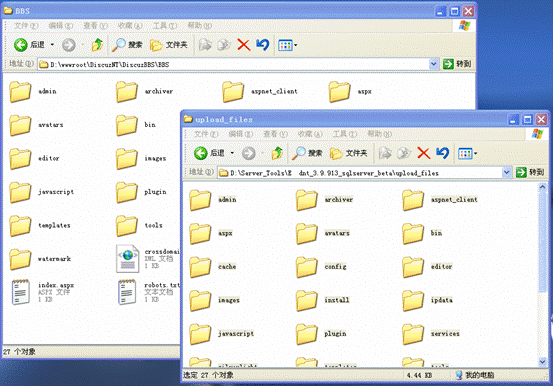Select watermark folder in BBS window
This screenshot has width=553, height=386.
(x=40, y=259)
